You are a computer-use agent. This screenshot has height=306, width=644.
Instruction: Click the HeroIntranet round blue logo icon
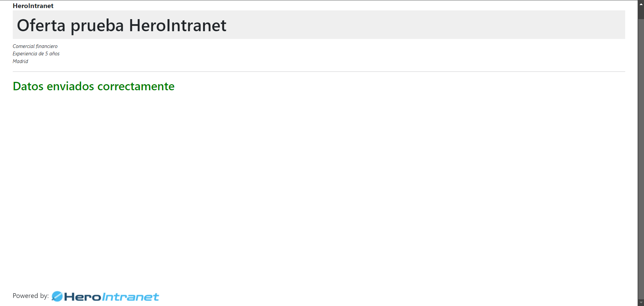[x=57, y=296]
